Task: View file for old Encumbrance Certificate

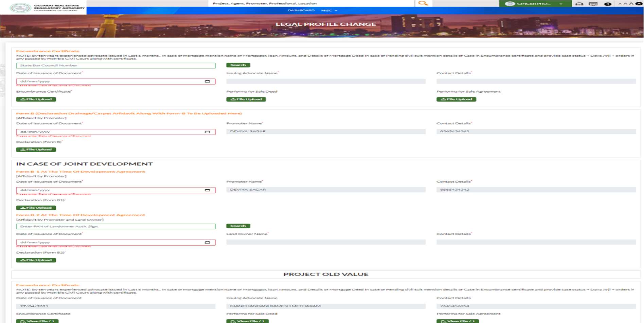Action: coord(37,321)
